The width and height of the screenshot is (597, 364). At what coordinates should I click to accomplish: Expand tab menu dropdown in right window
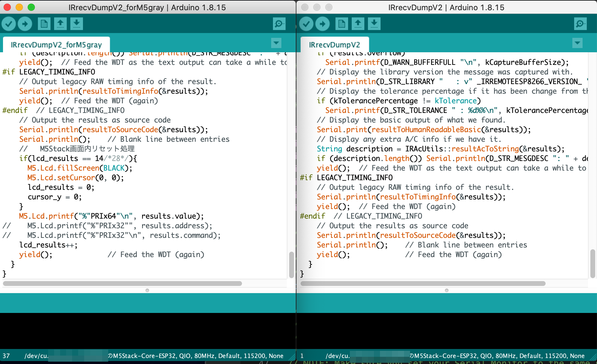[x=577, y=43]
